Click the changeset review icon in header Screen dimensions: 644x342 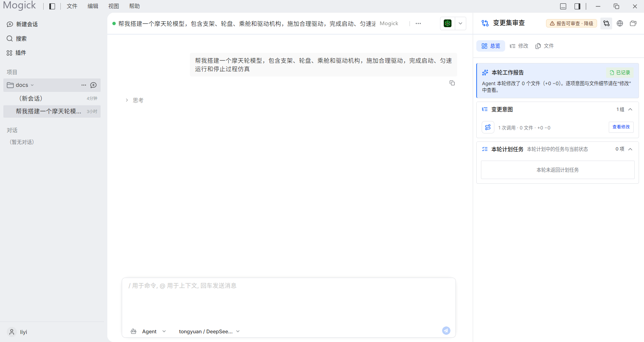point(606,23)
